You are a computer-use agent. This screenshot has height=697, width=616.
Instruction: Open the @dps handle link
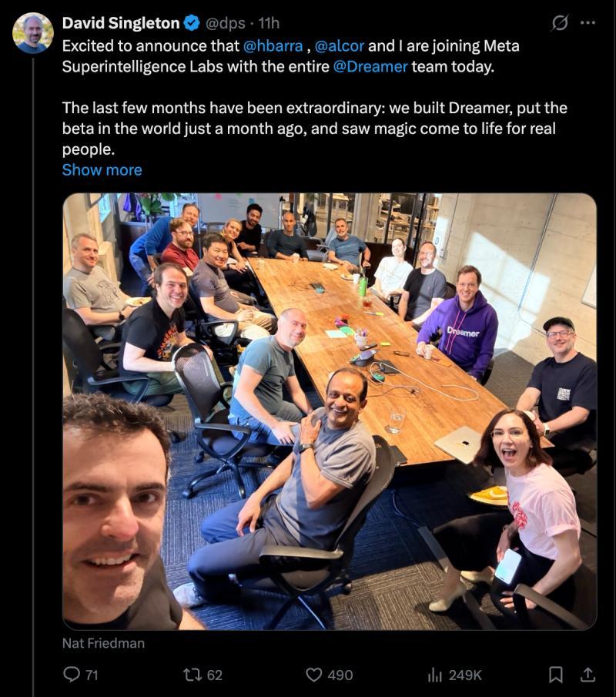225,23
